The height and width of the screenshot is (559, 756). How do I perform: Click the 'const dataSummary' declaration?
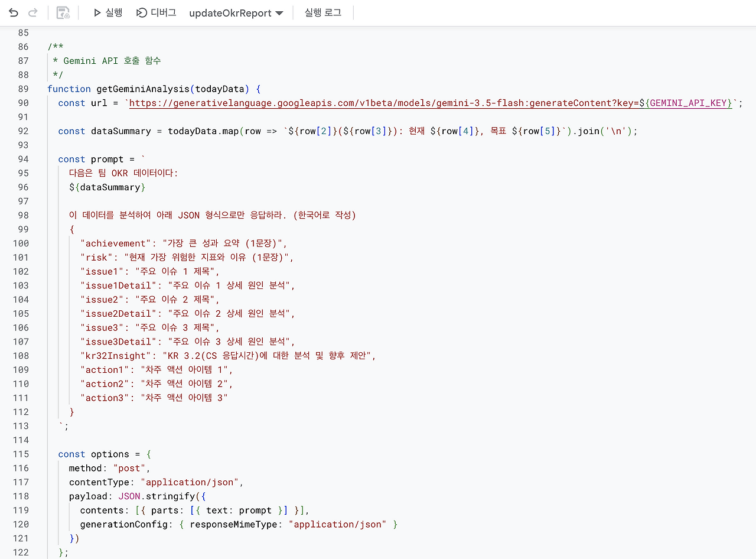(x=105, y=131)
